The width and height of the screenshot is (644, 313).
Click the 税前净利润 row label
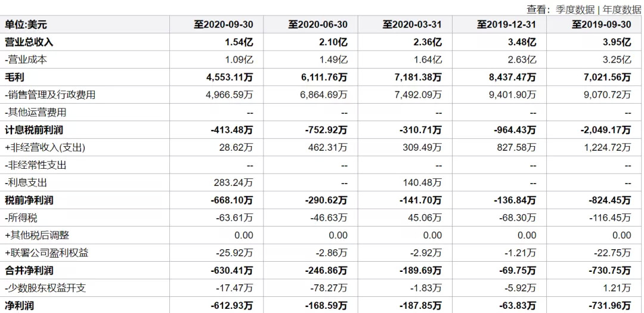tap(29, 200)
